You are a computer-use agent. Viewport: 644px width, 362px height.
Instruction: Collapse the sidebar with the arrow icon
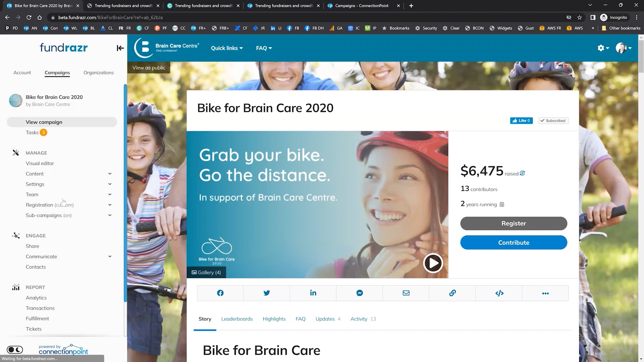(120, 48)
